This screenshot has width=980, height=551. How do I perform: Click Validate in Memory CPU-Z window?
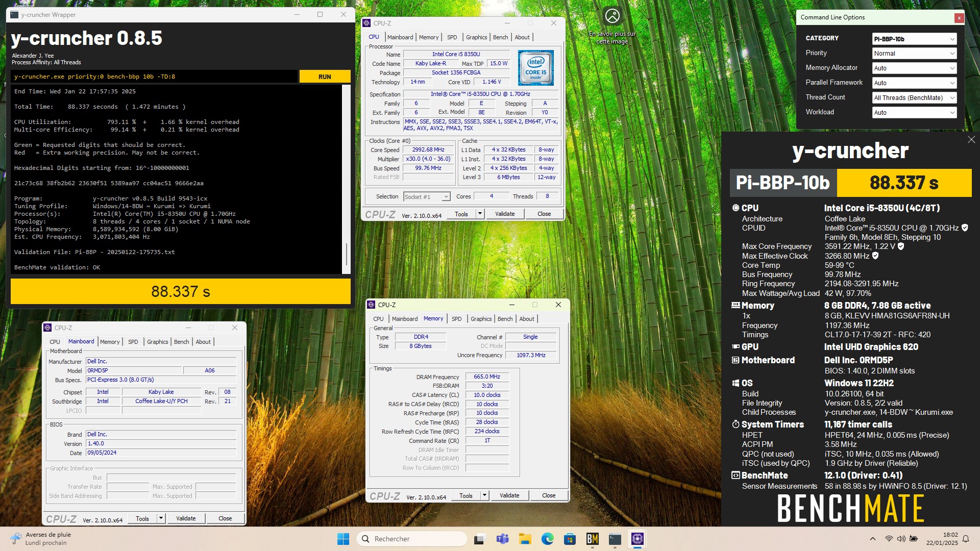click(x=509, y=495)
